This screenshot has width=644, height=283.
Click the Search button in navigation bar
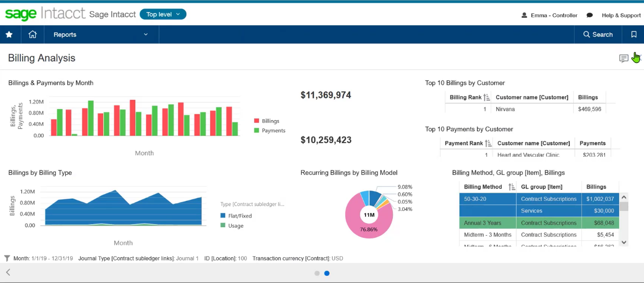click(x=598, y=34)
